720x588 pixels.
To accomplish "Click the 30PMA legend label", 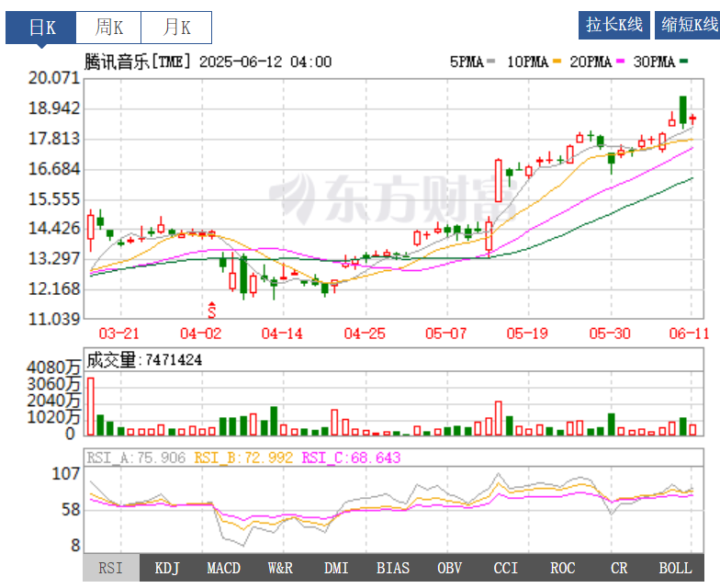I will click(x=654, y=62).
